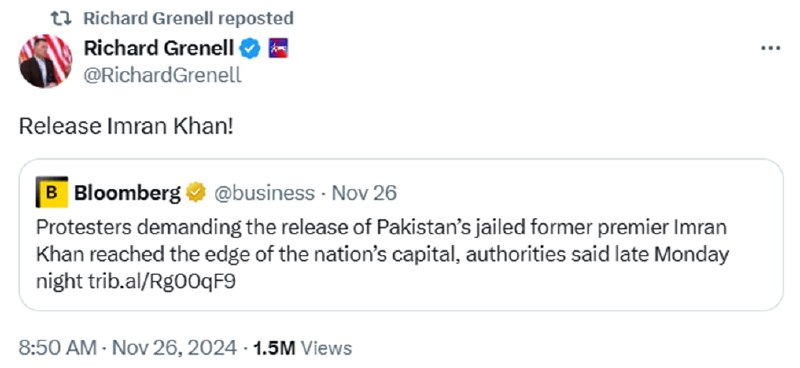The height and width of the screenshot is (368, 800).
Task: Click the repost arrows icon
Action: tap(61, 18)
